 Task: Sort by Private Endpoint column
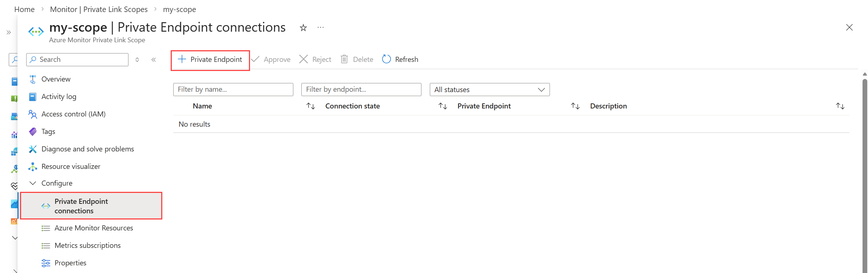coord(575,106)
